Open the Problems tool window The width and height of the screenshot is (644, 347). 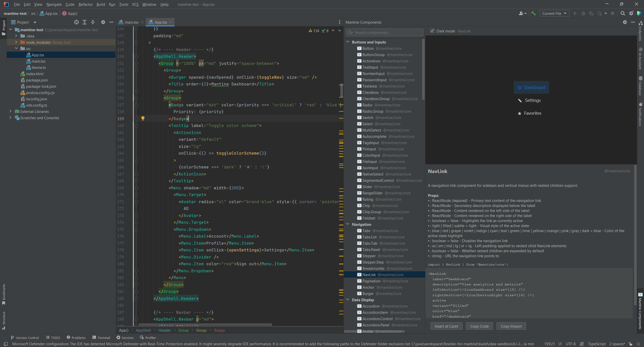pyautogui.click(x=76, y=338)
